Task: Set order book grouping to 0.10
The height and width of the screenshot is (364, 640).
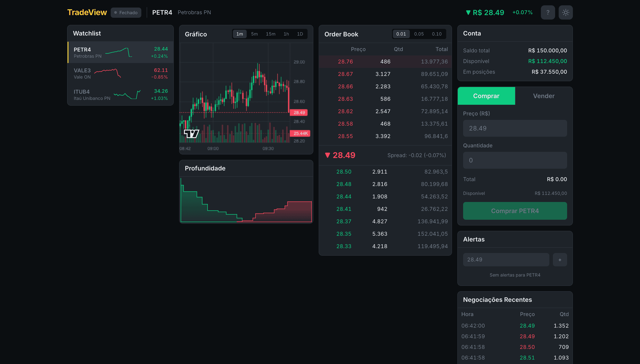Action: click(x=436, y=34)
